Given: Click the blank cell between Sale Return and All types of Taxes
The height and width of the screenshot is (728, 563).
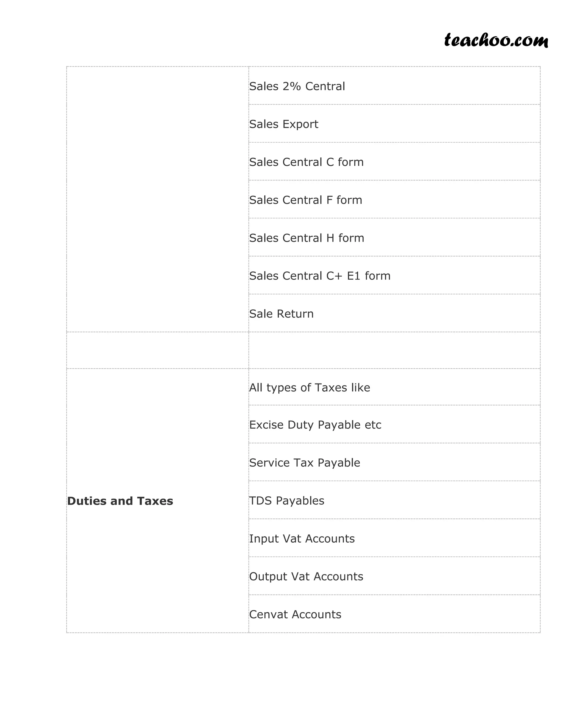Looking at the screenshot, I should click(394, 350).
